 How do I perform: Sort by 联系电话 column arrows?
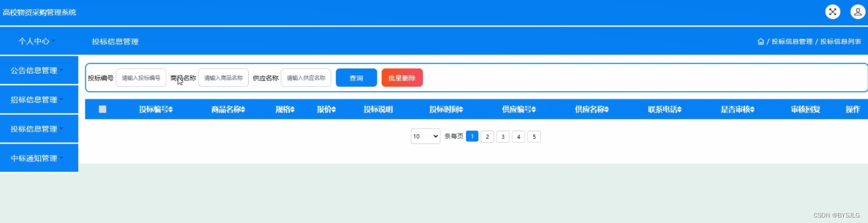(680, 110)
